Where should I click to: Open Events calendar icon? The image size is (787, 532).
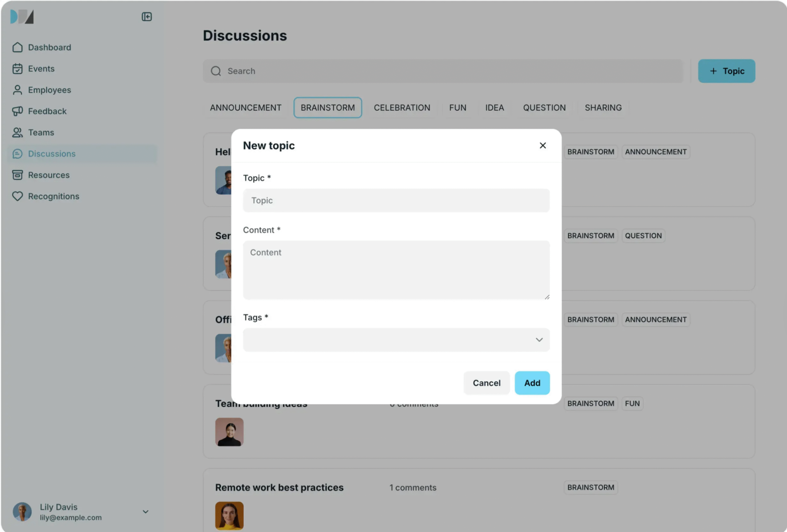pyautogui.click(x=17, y=69)
